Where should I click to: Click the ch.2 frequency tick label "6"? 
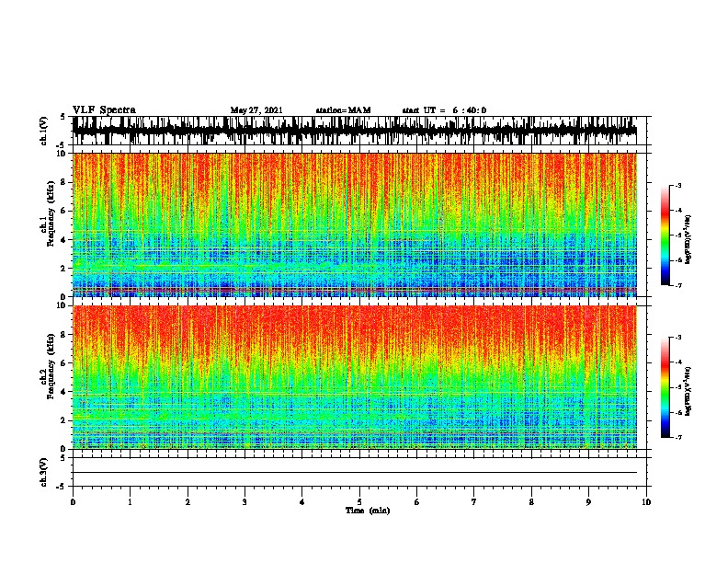pos(64,363)
